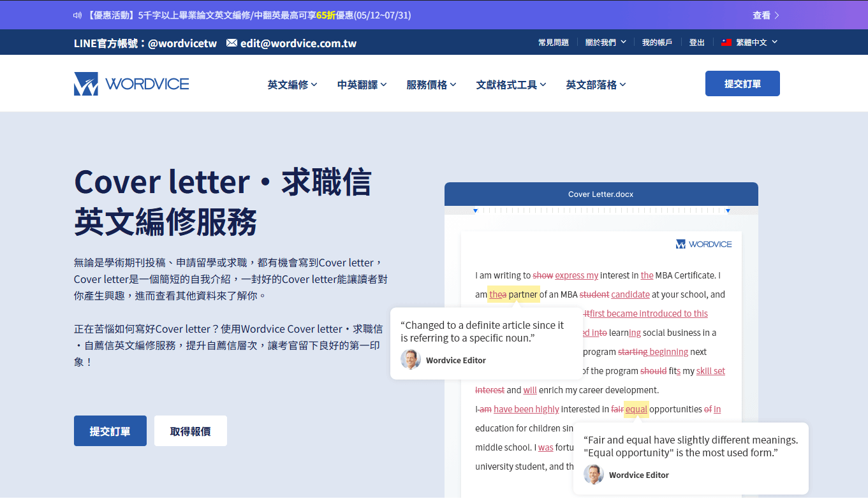This screenshot has height=499, width=868.
Task: Expand the 繁體中文 language dropdown
Action: pos(755,42)
